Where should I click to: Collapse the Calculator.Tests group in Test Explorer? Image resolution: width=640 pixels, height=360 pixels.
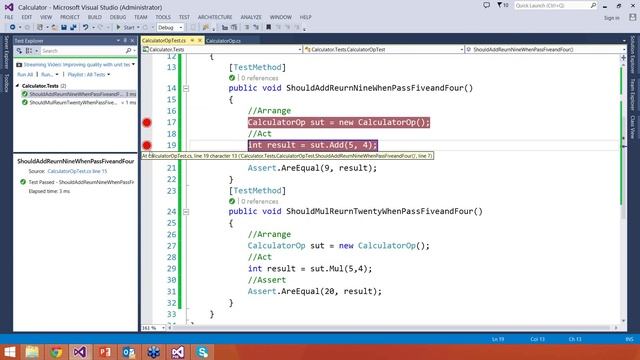click(18, 86)
